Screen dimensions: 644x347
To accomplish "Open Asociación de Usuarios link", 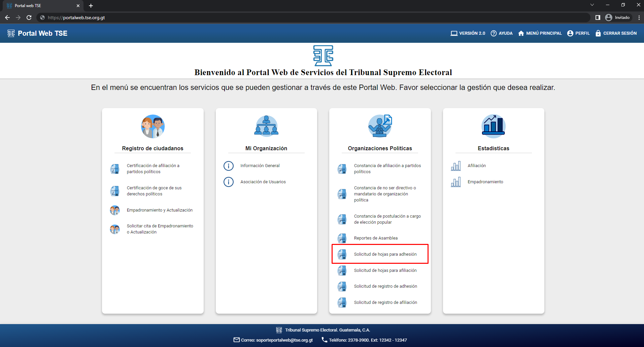I will click(x=263, y=182).
